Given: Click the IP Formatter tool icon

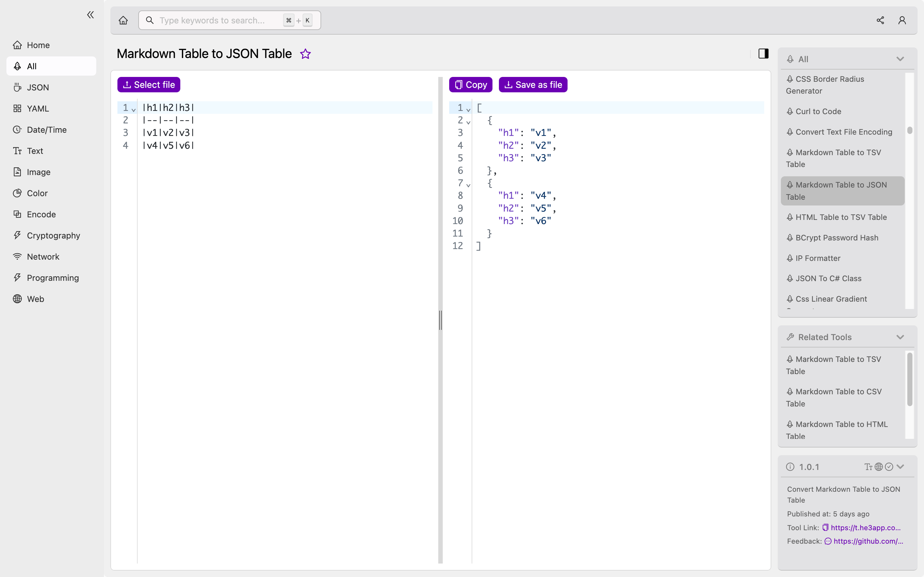Looking at the screenshot, I should (790, 258).
